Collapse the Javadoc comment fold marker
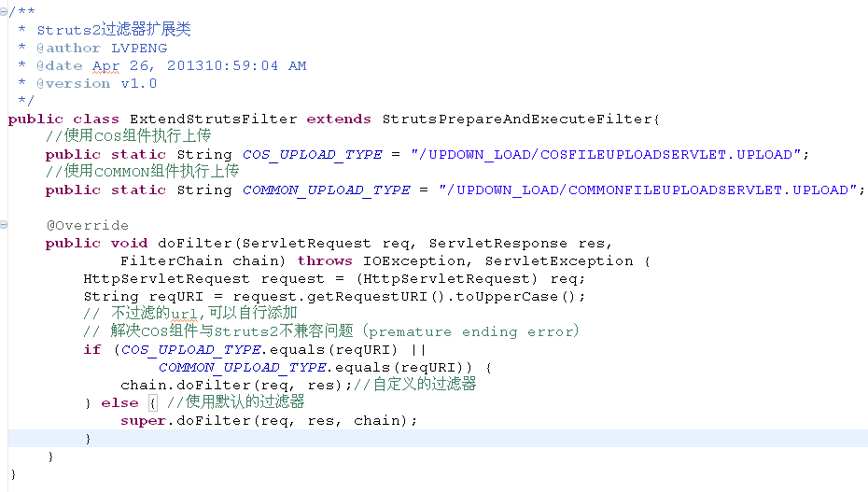The height and width of the screenshot is (492, 868). coord(4,11)
